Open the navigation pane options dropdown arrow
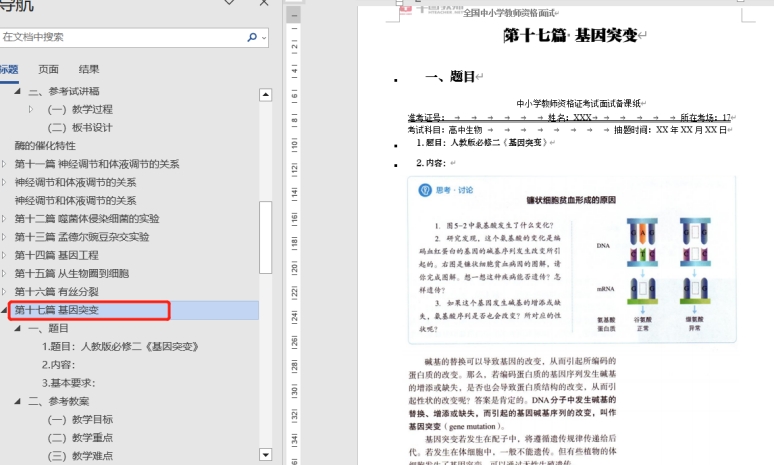The width and height of the screenshot is (775, 465). coord(230,4)
